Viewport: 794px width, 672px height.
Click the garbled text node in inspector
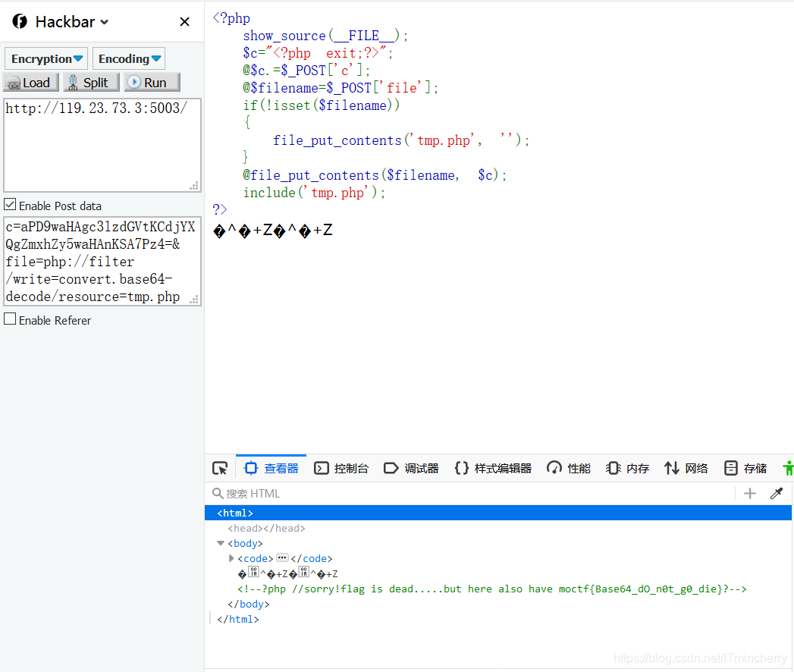pyautogui.click(x=287, y=573)
